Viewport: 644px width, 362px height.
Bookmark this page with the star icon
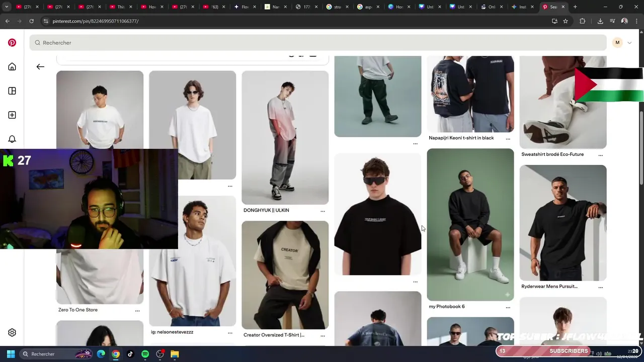pos(566,21)
